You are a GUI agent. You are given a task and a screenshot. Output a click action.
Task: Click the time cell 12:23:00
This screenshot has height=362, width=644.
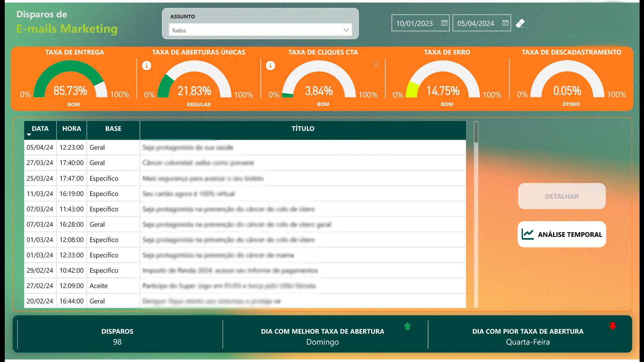click(72, 148)
